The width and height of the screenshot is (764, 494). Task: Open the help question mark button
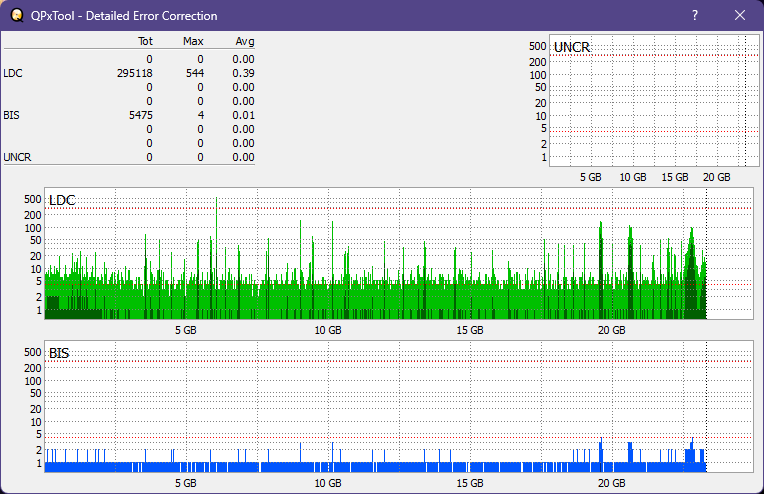[695, 15]
